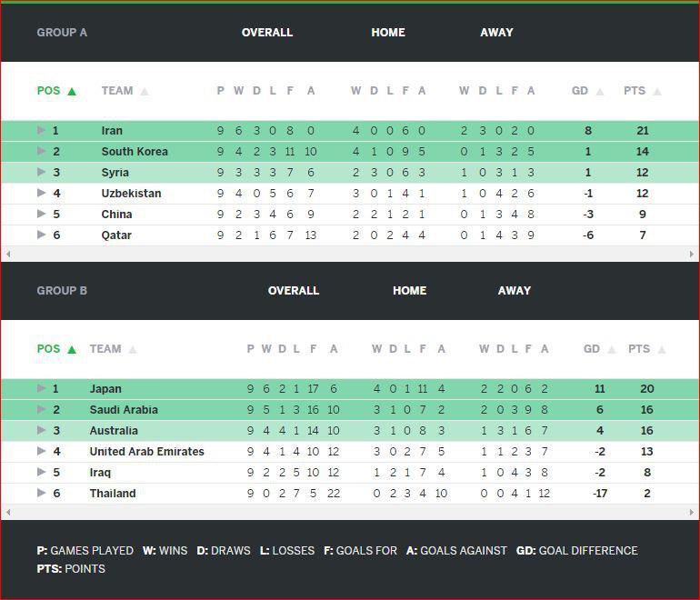This screenshot has width=700, height=600.
Task: Open the Uzbekistan team link
Action: 131,194
